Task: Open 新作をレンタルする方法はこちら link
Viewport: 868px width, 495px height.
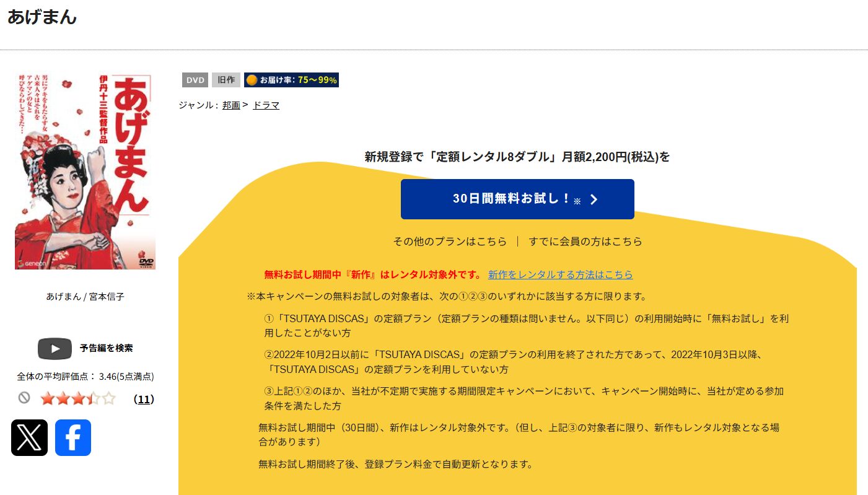Action: coord(561,274)
